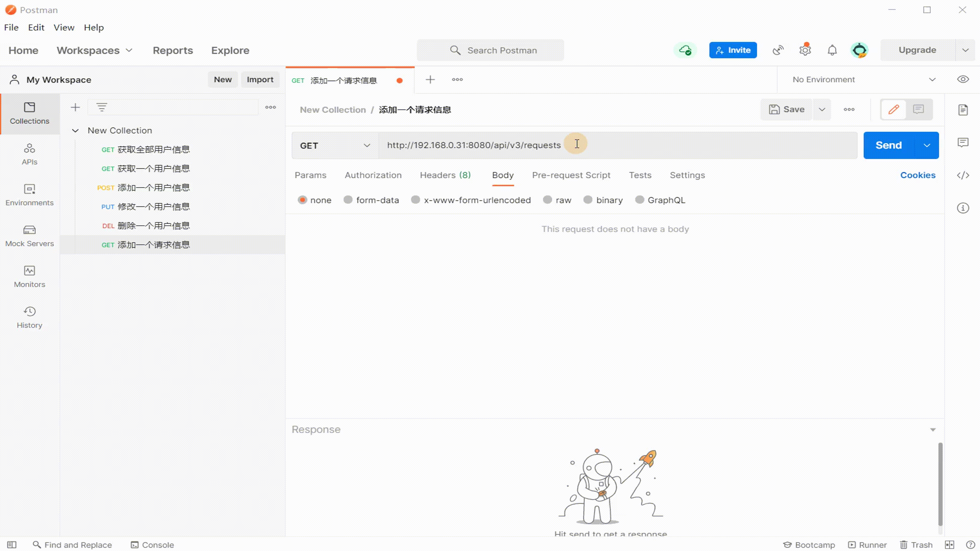Viewport: 980px width, 551px height.
Task: Click the sync status cloud icon
Action: 685,50
